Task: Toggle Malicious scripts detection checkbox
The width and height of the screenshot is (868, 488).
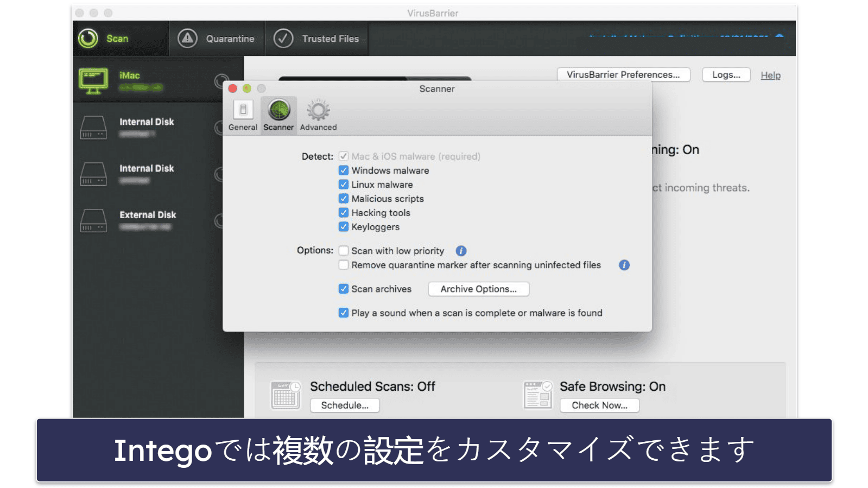Action: [x=344, y=199]
